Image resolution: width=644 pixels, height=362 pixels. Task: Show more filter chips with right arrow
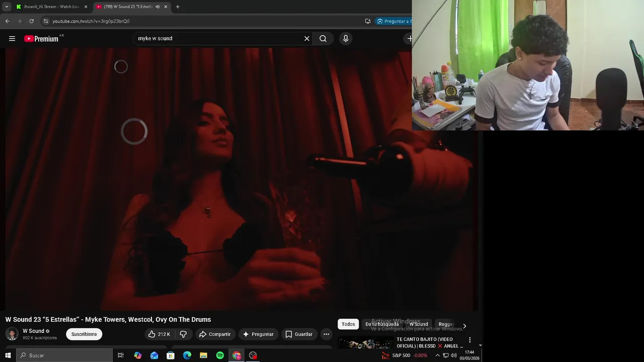(x=464, y=326)
